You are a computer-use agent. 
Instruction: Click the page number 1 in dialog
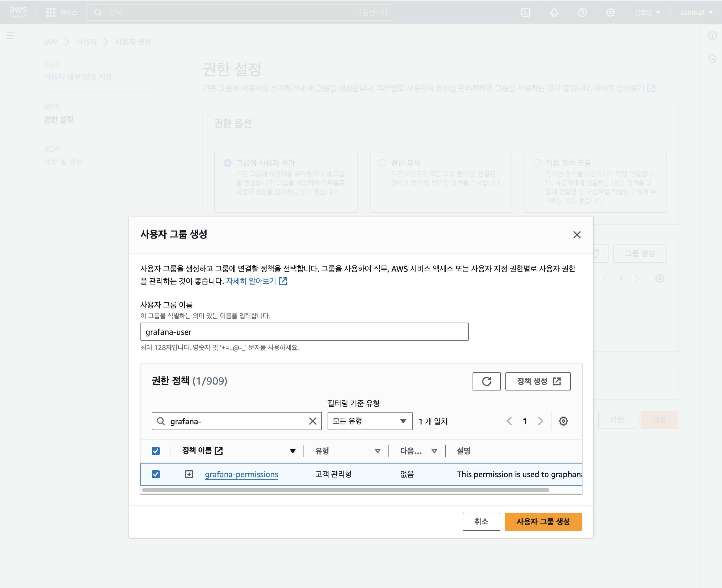point(525,421)
